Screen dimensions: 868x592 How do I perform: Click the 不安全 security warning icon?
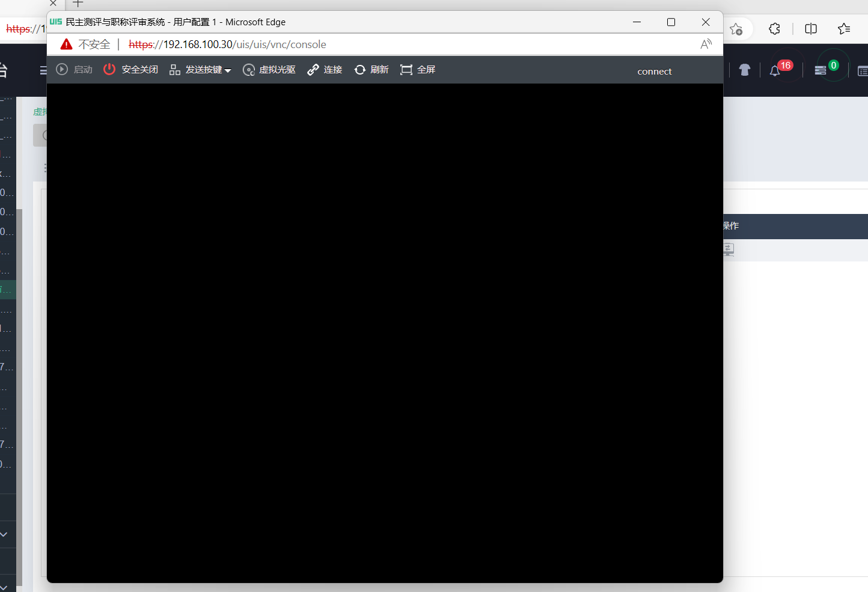coord(67,44)
